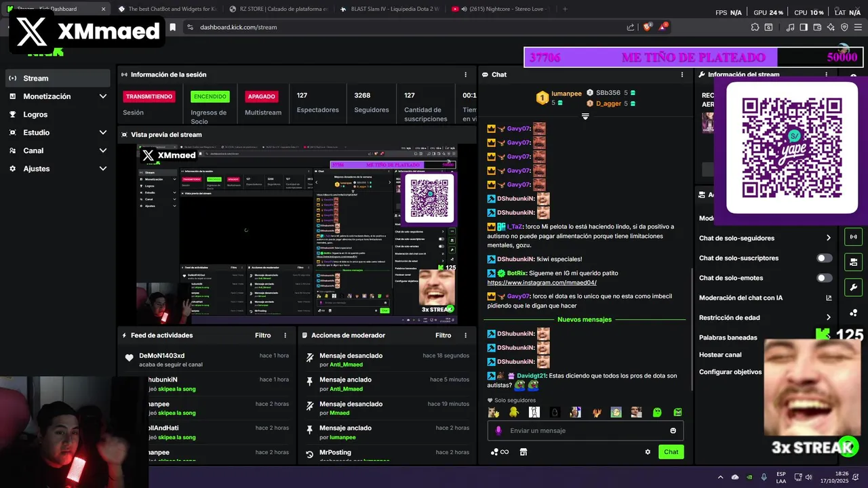
Task: Toggle Chat de solo-emotes switch
Action: pyautogui.click(x=825, y=278)
